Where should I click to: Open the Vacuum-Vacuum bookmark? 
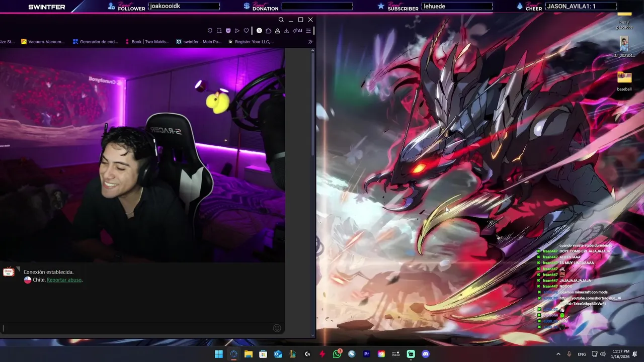click(x=43, y=42)
